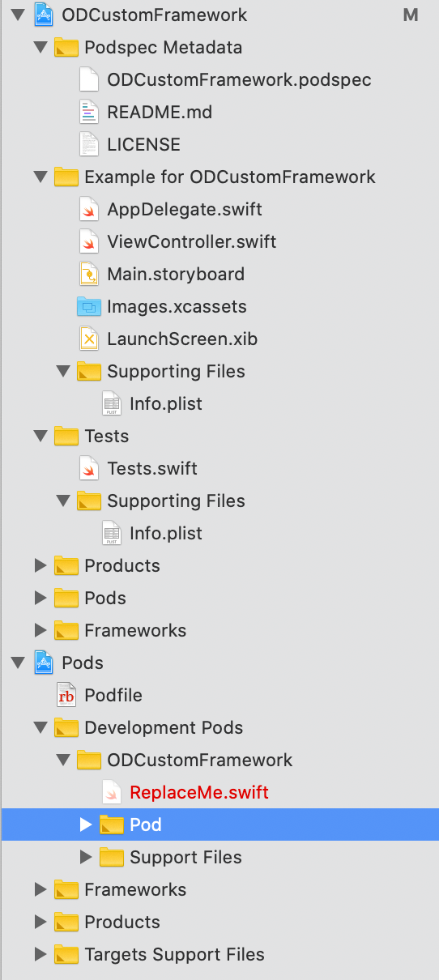
Task: Select the Podfile ruby icon
Action: pyautogui.click(x=66, y=695)
